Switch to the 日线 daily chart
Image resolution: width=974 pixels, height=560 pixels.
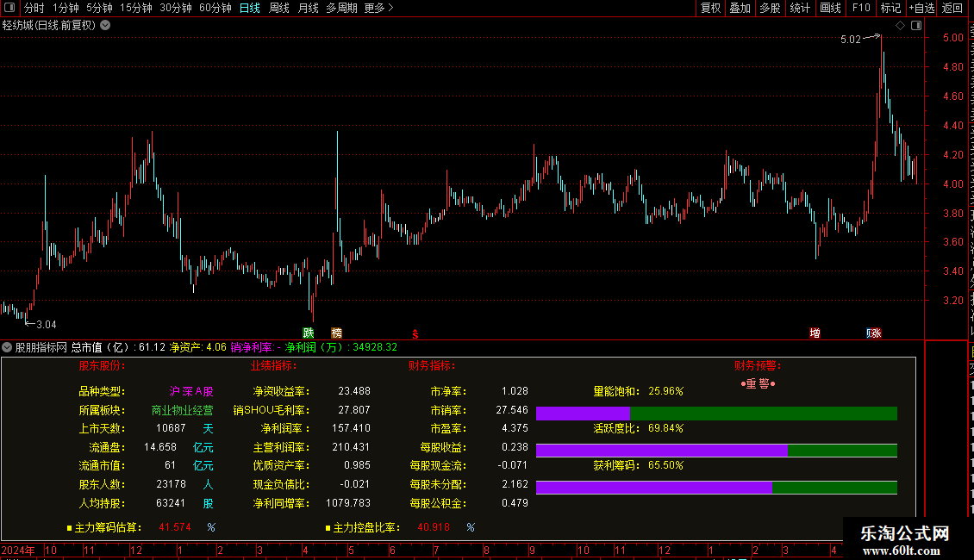[250, 8]
